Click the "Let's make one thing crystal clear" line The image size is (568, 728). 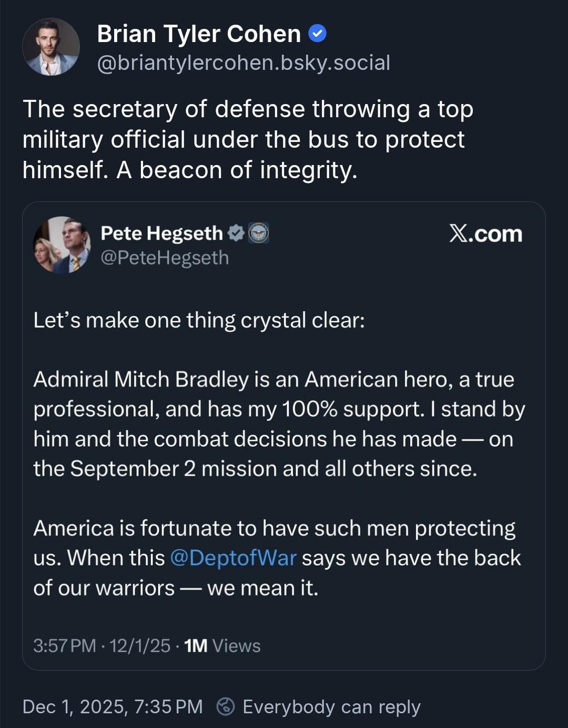pos(199,320)
